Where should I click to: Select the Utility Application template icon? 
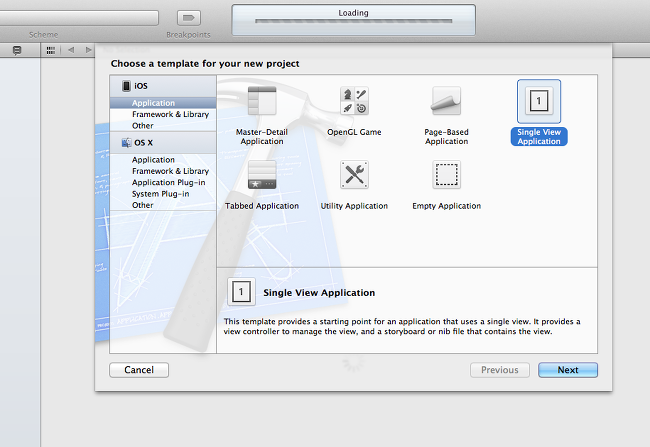click(x=354, y=175)
